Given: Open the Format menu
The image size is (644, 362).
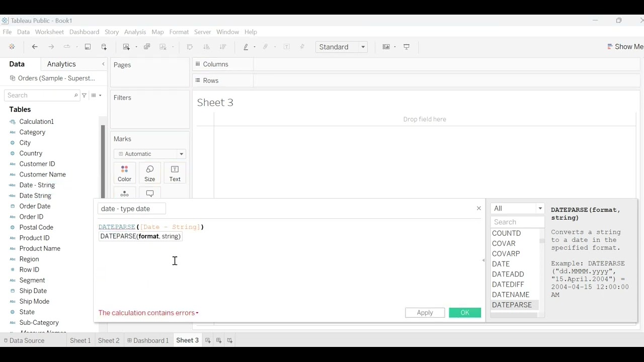Looking at the screenshot, I should pyautogui.click(x=179, y=32).
